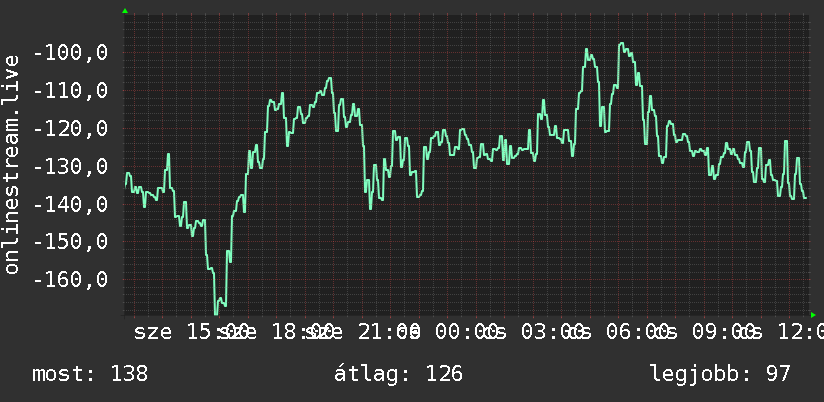
Task: Click the 'átlag: 126' average value text
Action: 398,374
